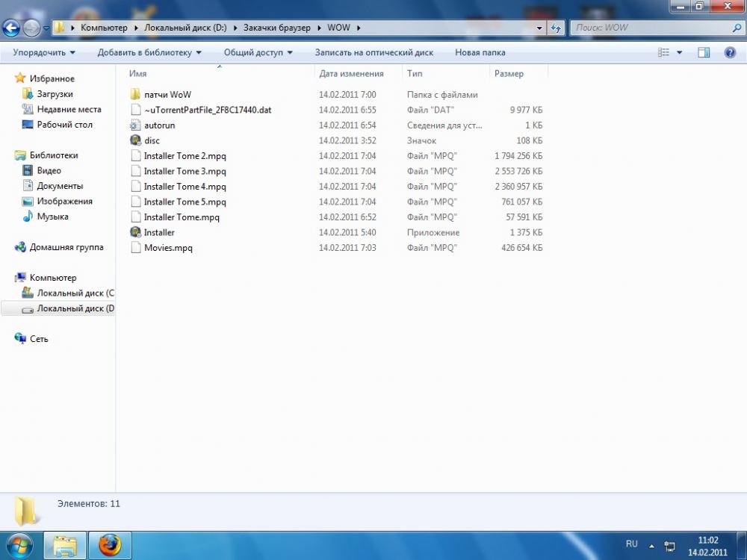Expand the arrow after WOW breadcrumb
This screenshot has width=747, height=560.
click(359, 28)
